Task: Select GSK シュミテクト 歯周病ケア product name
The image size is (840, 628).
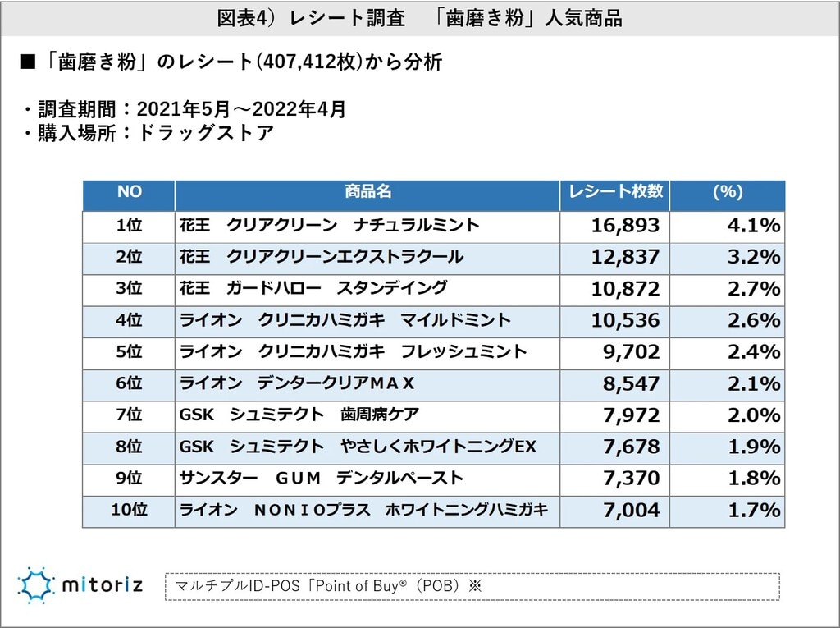Action: (x=299, y=415)
